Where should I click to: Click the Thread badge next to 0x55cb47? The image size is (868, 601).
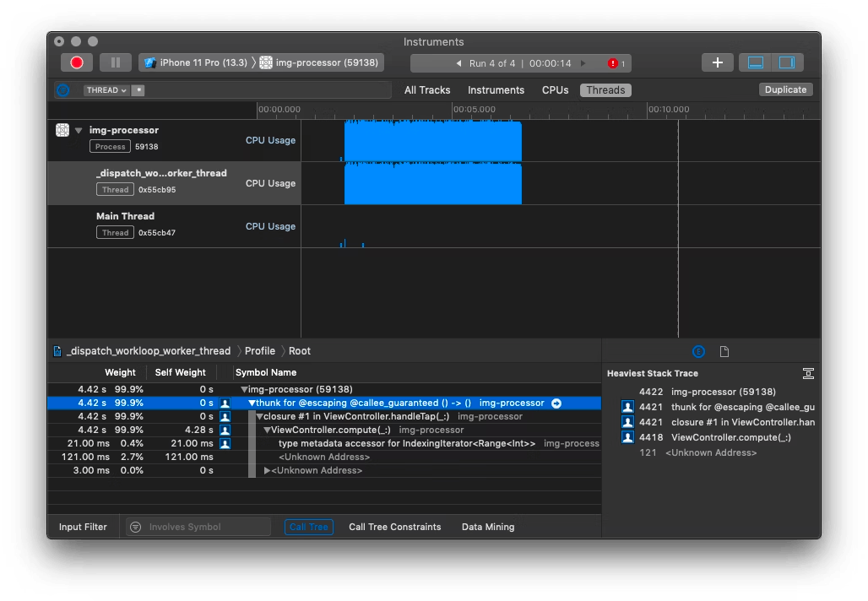click(x=115, y=232)
